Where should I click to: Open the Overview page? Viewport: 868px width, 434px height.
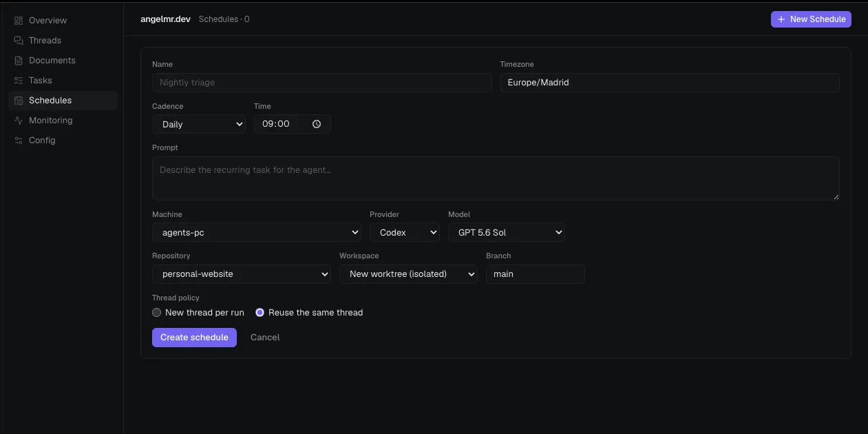[x=63, y=21]
